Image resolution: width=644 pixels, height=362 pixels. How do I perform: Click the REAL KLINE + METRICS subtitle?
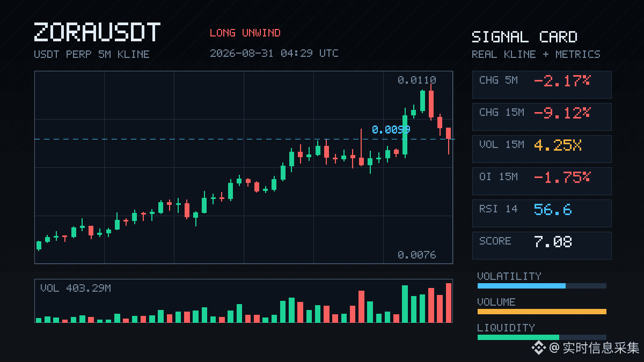click(536, 54)
